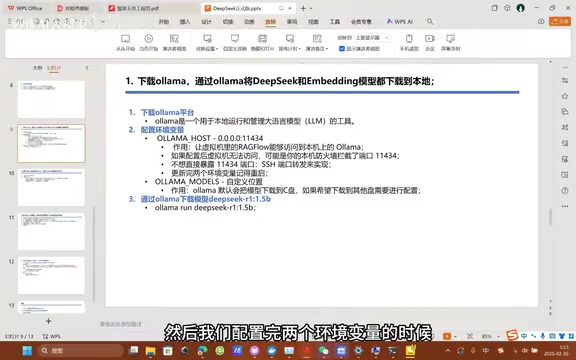Toggle show presenter view checkbox (显示演讲者视图)

342,48
